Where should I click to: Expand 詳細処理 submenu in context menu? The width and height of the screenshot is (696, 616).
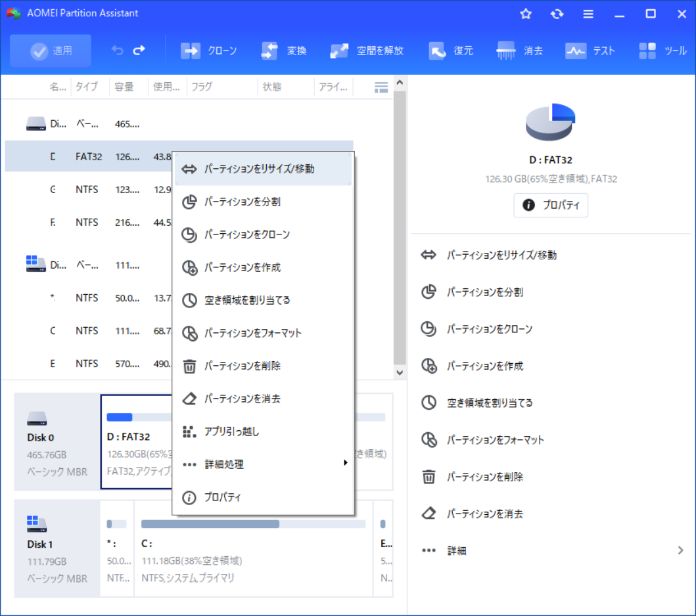pyautogui.click(x=264, y=464)
